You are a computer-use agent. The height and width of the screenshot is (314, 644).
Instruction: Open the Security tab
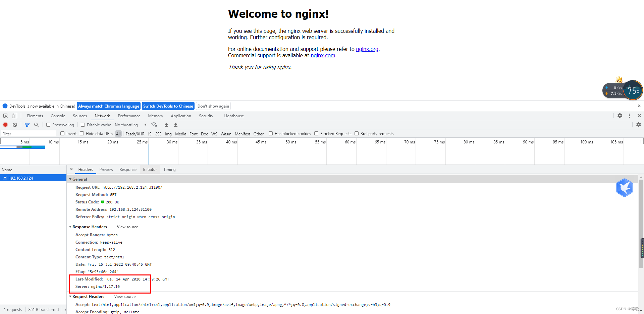pyautogui.click(x=206, y=116)
